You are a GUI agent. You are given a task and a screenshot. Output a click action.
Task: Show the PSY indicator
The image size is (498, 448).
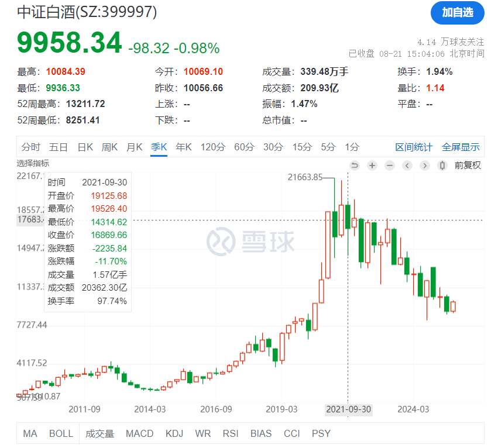pyautogui.click(x=321, y=433)
